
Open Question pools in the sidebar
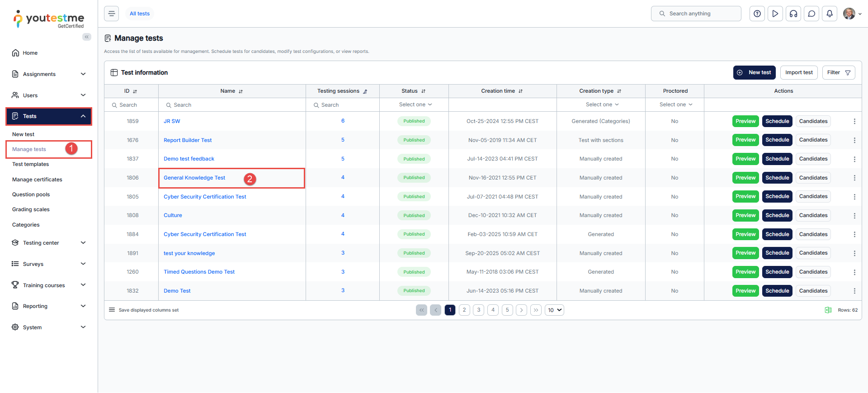coord(31,194)
